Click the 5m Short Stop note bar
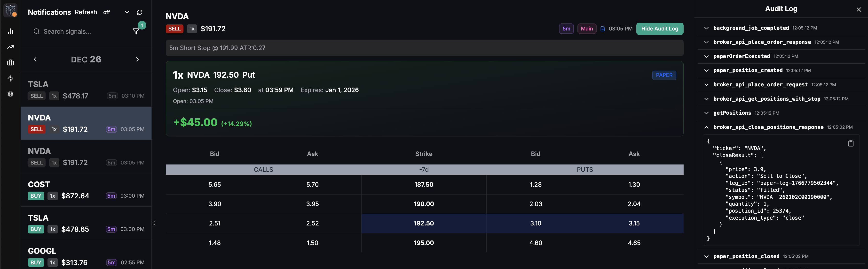868x269 pixels. point(424,48)
